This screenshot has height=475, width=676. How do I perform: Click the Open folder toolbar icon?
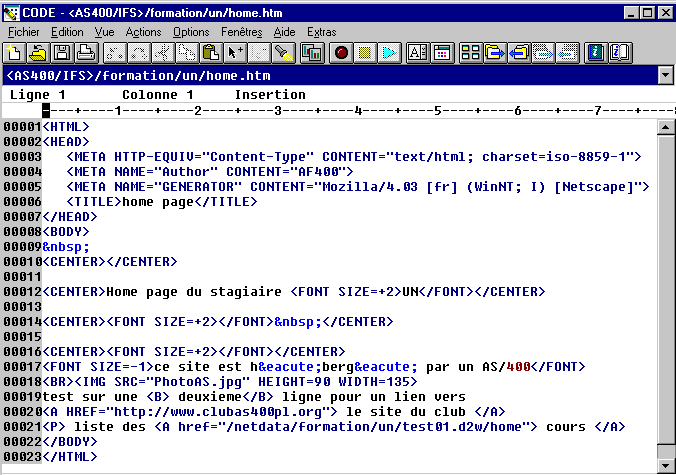tap(38, 52)
